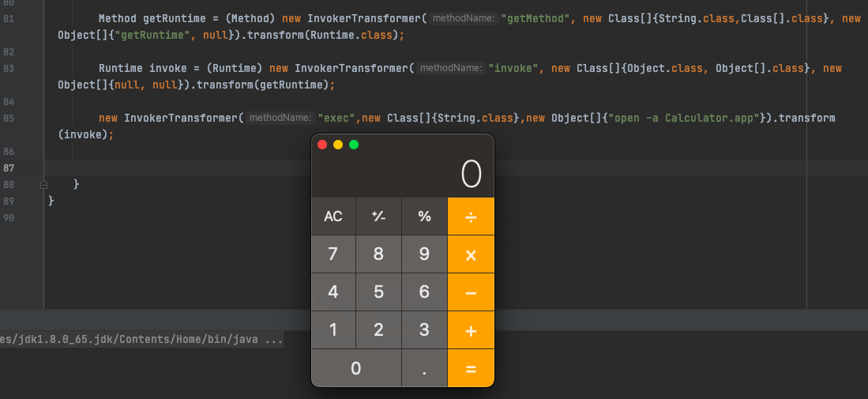Click line number 90 in the gutter

coord(9,218)
